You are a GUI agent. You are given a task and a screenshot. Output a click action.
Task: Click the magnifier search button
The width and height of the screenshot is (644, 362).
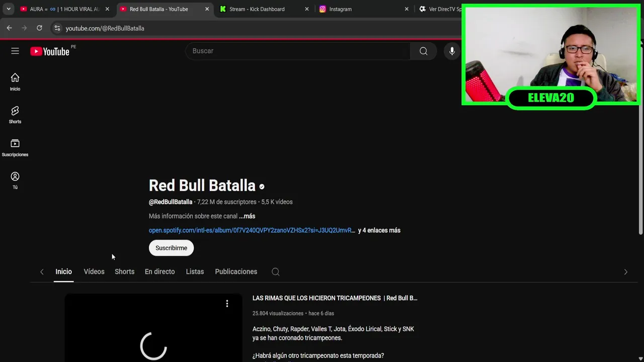click(423, 51)
